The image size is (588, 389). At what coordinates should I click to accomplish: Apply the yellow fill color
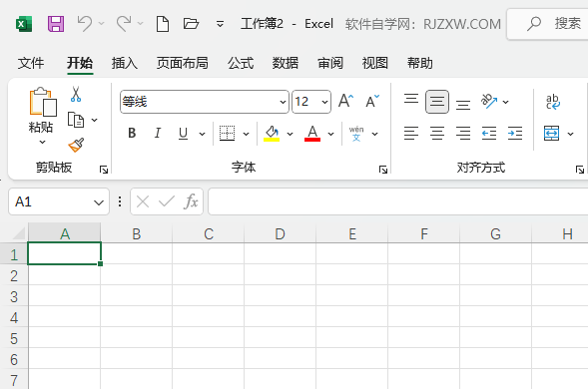pyautogui.click(x=272, y=134)
